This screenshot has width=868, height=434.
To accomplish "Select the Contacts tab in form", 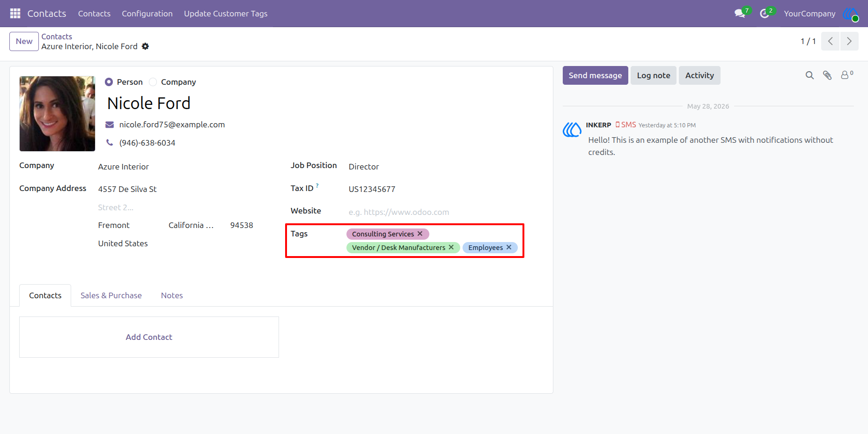I will [45, 295].
